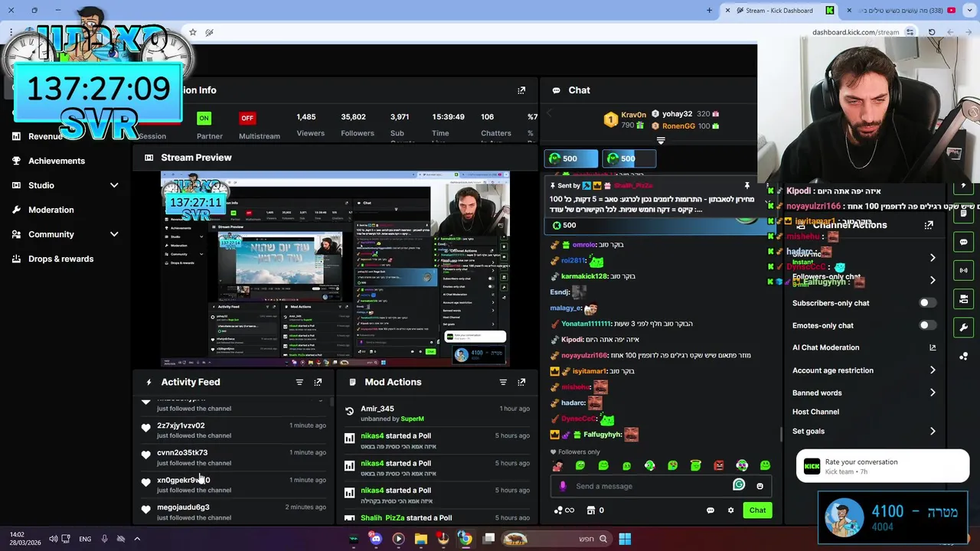The image size is (980, 551).
Task: Open Followers-only chat options chevron
Action: pyautogui.click(x=933, y=280)
